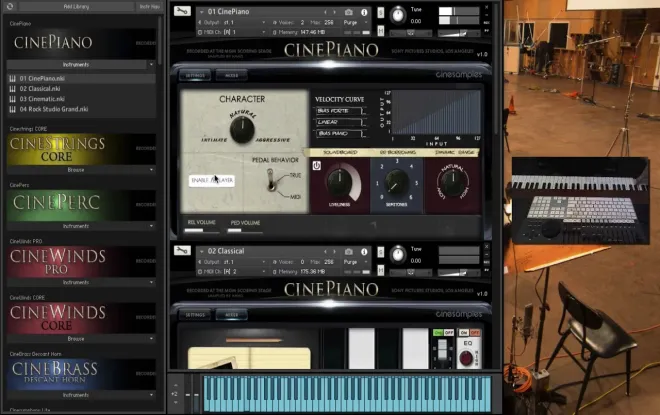
Task: Load previous instrument arrow on 02 Classical
Action: 325,252
